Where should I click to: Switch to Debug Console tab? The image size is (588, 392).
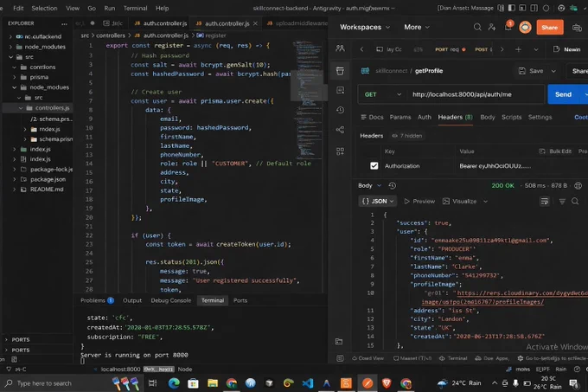pyautogui.click(x=170, y=300)
